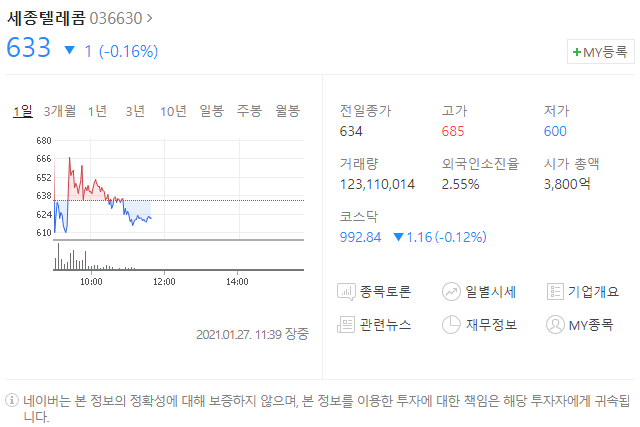
Task: Open the 일별시세 trend arrow icon
Action: 451,292
